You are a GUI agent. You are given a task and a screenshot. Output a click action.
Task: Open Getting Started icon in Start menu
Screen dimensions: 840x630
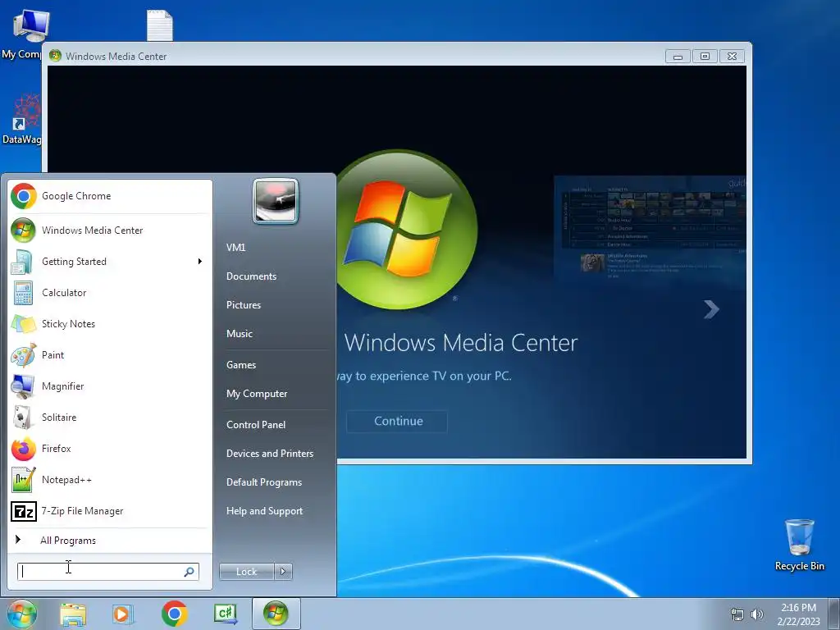[22, 262]
